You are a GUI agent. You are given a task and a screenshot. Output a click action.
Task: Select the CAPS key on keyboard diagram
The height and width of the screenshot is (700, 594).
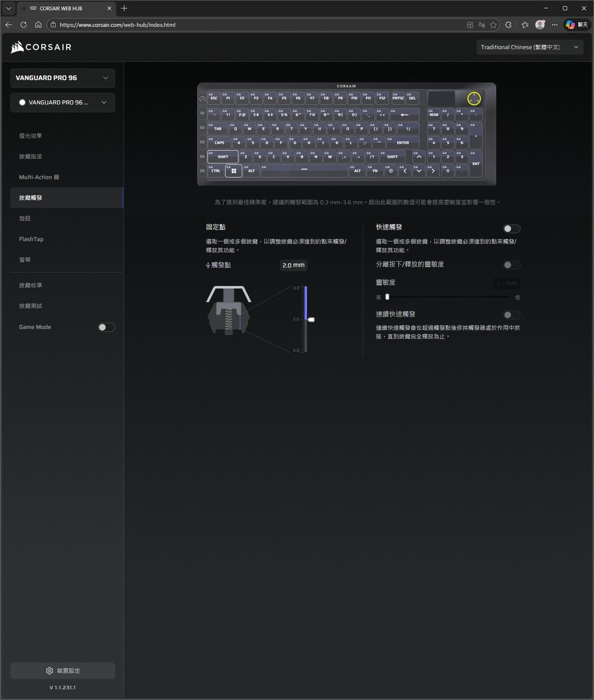click(219, 143)
